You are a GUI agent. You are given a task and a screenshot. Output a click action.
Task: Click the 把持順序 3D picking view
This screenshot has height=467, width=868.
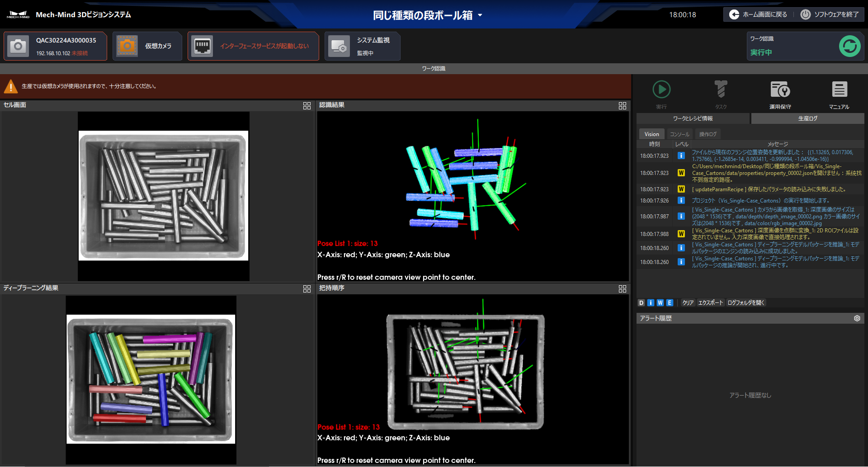473,379
